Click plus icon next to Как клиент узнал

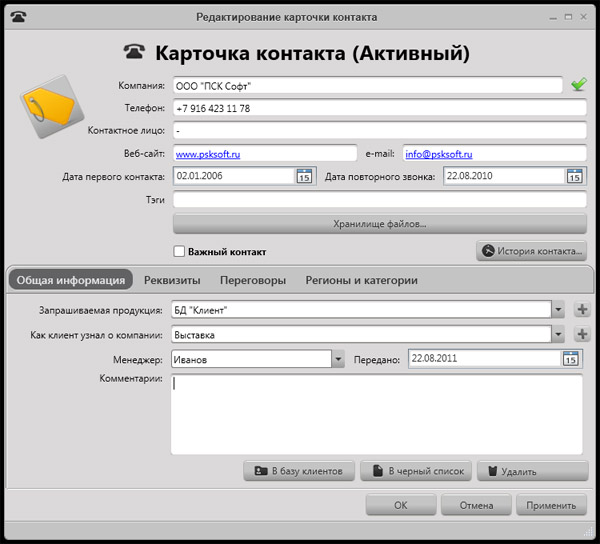(x=582, y=334)
